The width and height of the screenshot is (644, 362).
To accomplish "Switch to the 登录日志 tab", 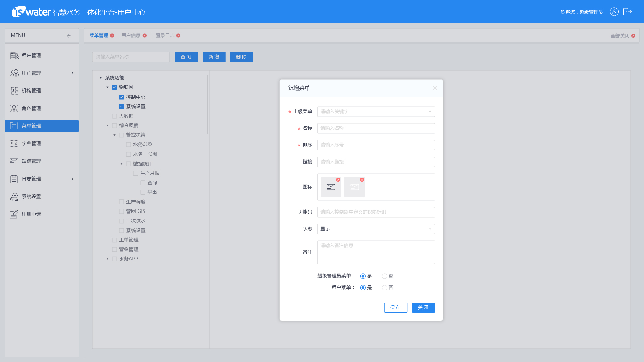I will (x=165, y=36).
